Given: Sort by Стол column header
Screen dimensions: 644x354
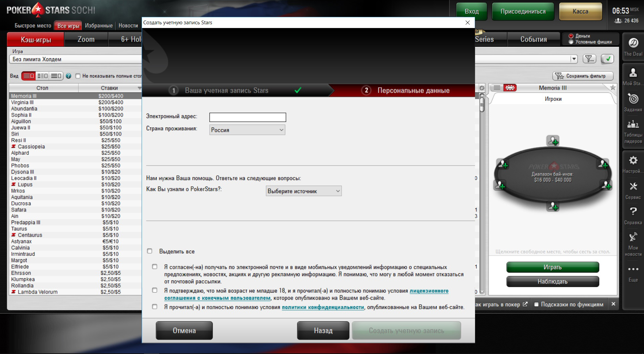Looking at the screenshot, I should coord(42,88).
